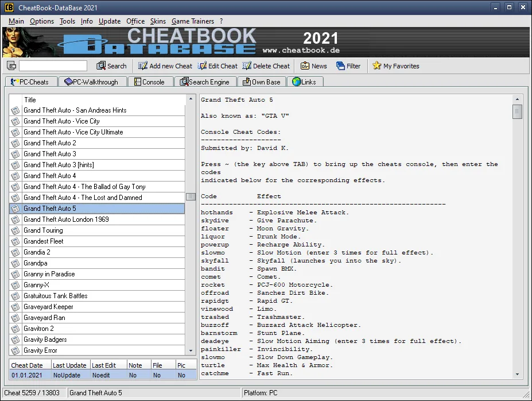
Task: Click game list scrollbar down arrow
Action: tap(191, 350)
